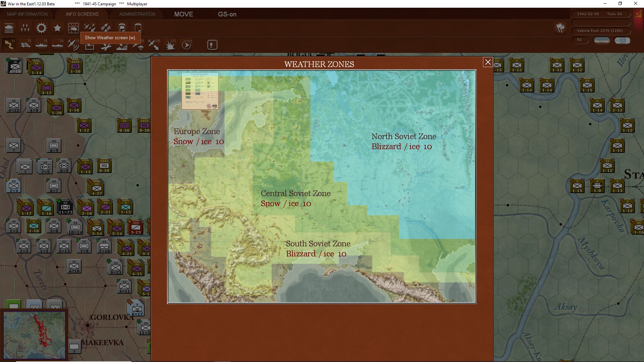Click the minimap in bottom left
The height and width of the screenshot is (362, 644).
pos(35,335)
